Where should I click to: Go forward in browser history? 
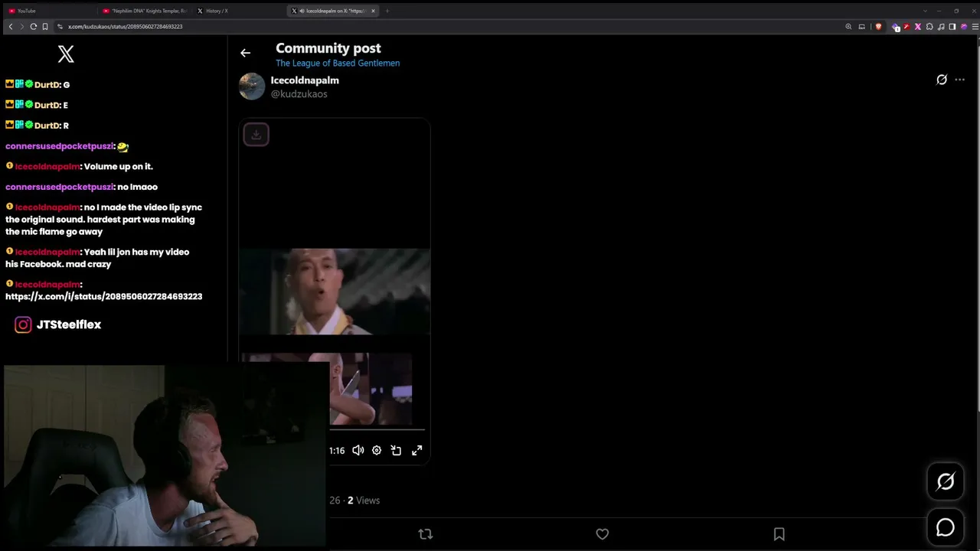[x=21, y=27]
